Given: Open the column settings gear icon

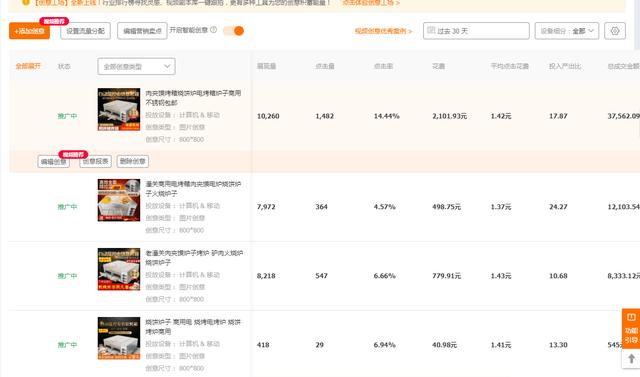Looking at the screenshot, I should click(x=615, y=31).
